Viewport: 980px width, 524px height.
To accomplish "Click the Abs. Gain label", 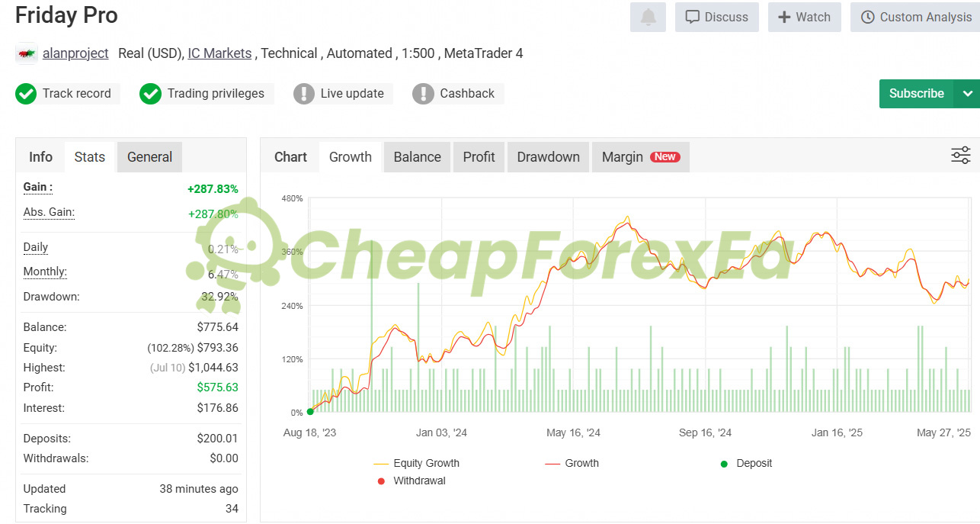I will [x=49, y=213].
